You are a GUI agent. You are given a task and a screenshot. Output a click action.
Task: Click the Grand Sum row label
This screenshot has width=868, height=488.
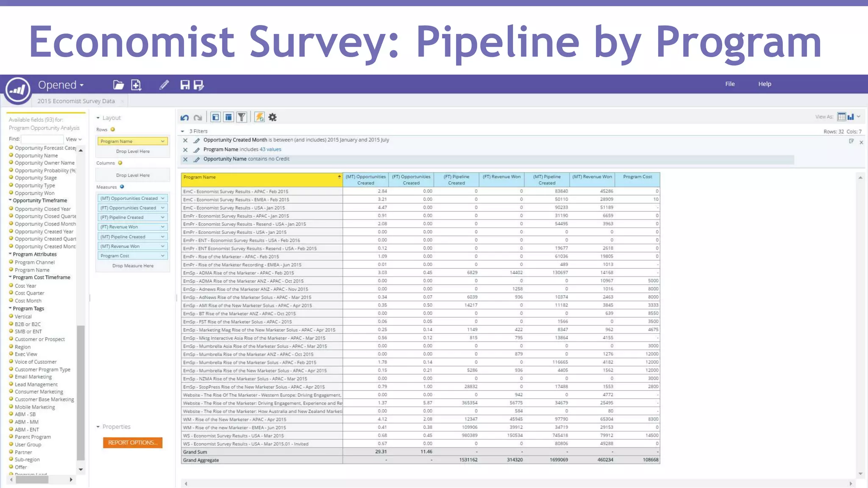point(195,452)
